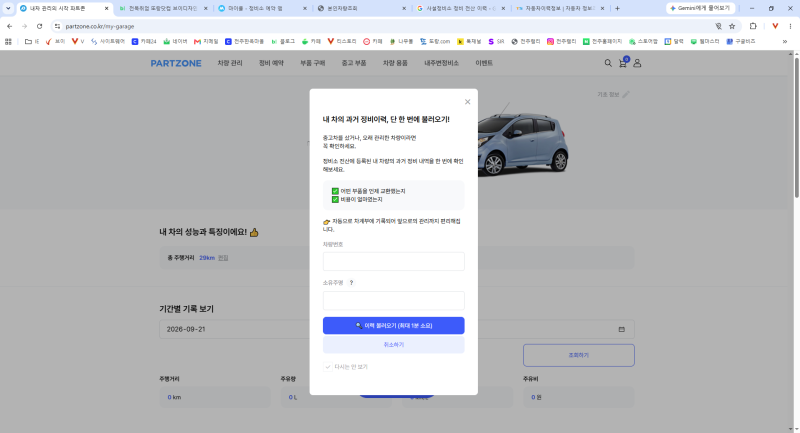This screenshot has height=433, width=800.
Task: Open the 스토어팜 bookmark
Action: click(x=643, y=42)
